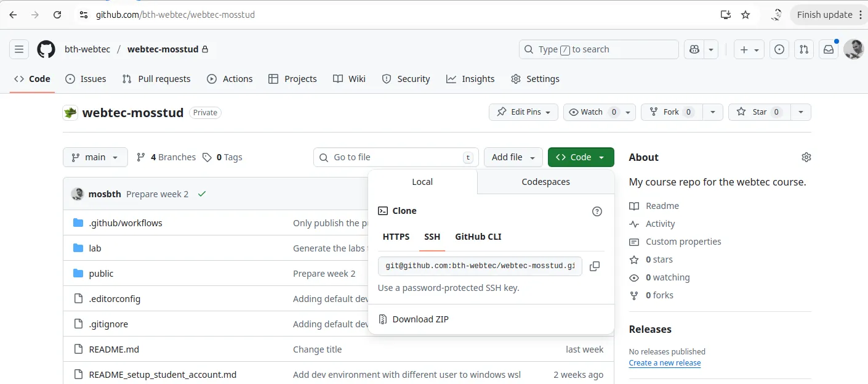Screen dimensions: 868x384
Task: Click Create a new release link
Action: tap(665, 362)
